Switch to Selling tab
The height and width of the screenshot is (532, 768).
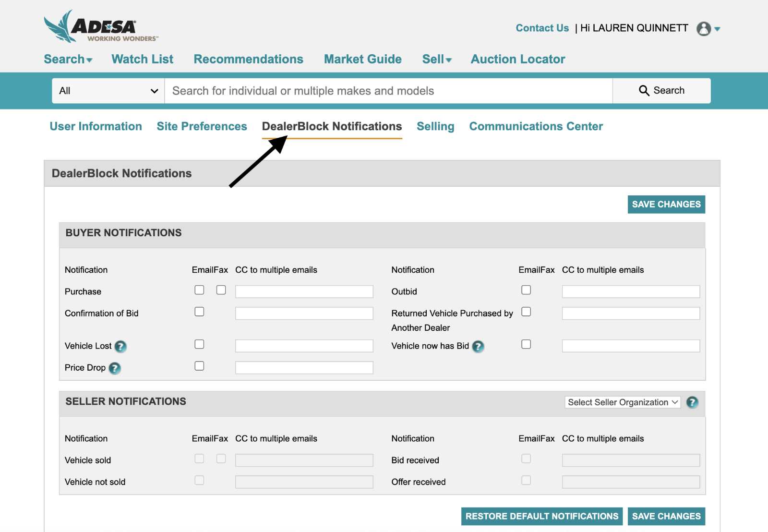coord(435,126)
